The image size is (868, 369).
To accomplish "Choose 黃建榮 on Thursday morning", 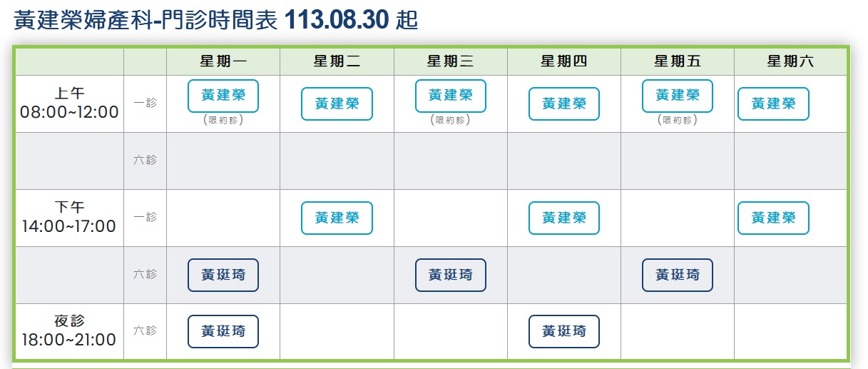I will [x=563, y=104].
